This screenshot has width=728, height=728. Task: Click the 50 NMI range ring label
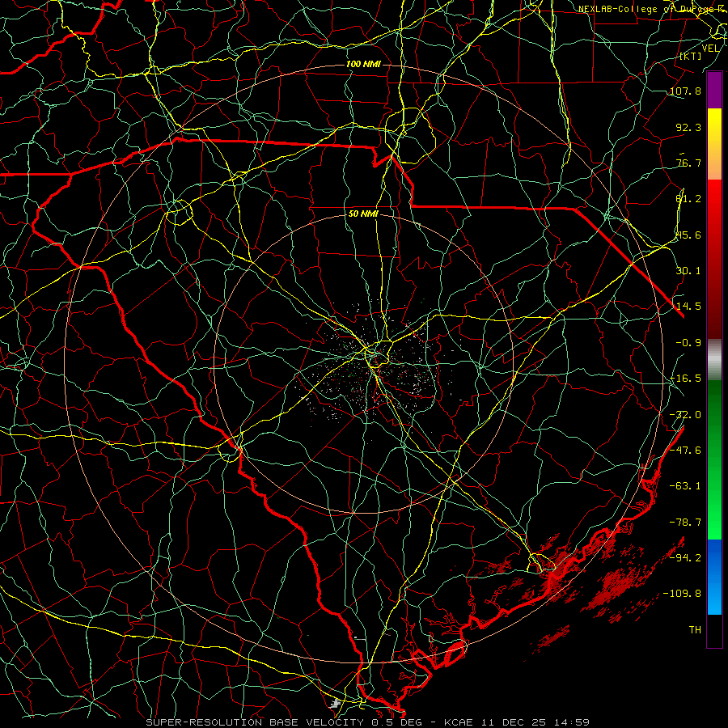tap(363, 214)
